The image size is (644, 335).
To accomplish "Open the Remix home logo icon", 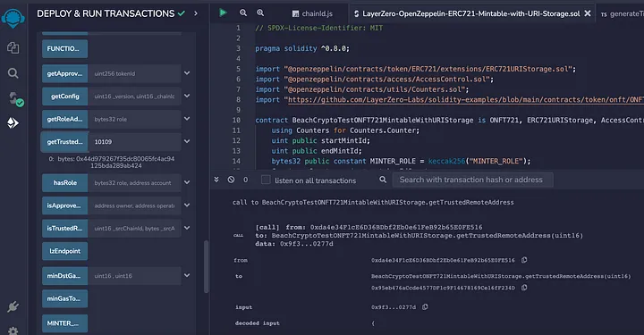I will coord(13,18).
